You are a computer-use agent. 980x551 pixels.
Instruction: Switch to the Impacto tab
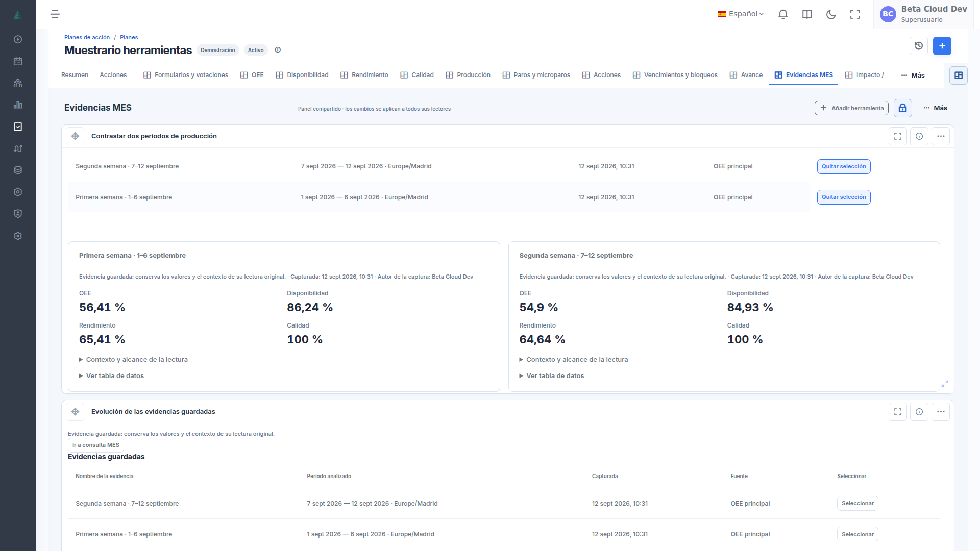tap(864, 75)
